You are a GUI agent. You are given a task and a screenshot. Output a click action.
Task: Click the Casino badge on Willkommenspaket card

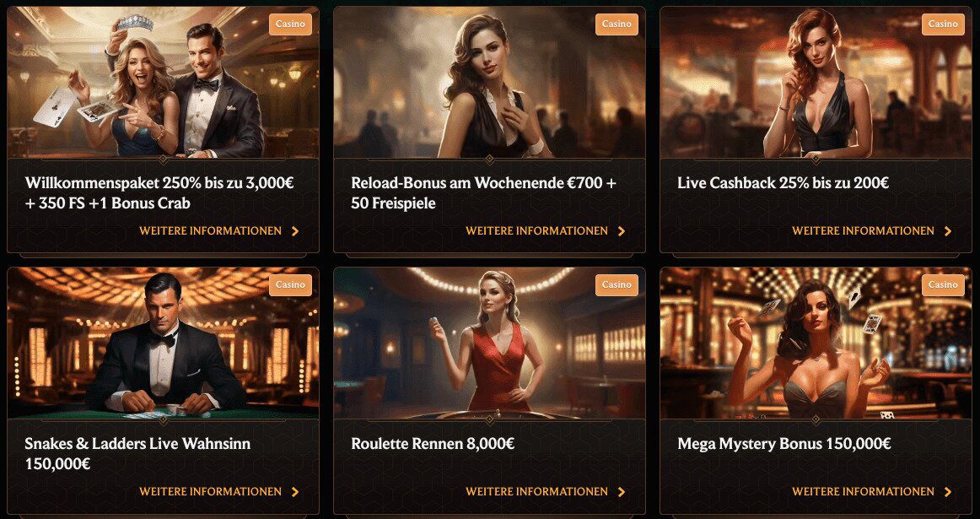coord(291,24)
